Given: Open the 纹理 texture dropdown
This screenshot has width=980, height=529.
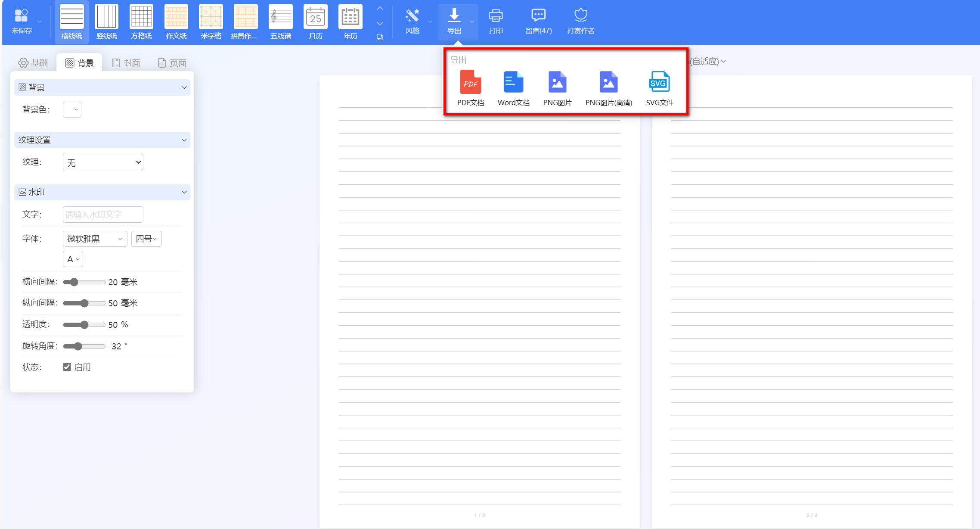Looking at the screenshot, I should (x=103, y=162).
